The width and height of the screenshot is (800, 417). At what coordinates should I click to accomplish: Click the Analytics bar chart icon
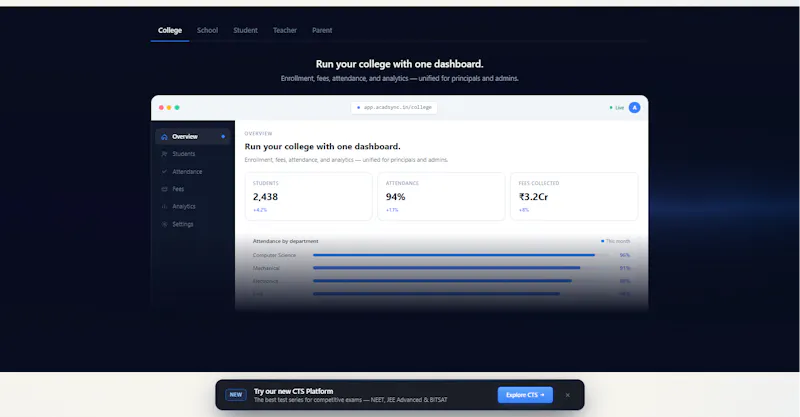pyautogui.click(x=164, y=206)
